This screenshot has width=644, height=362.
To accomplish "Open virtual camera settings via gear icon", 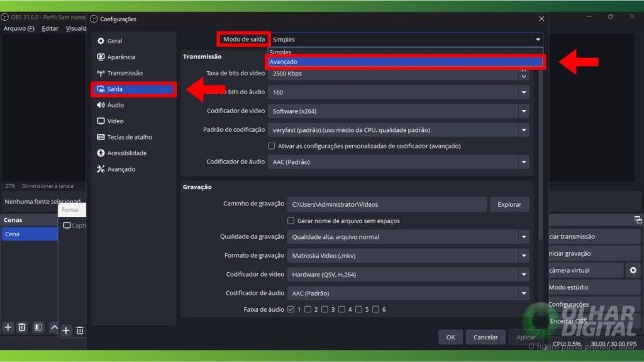I will (x=633, y=270).
